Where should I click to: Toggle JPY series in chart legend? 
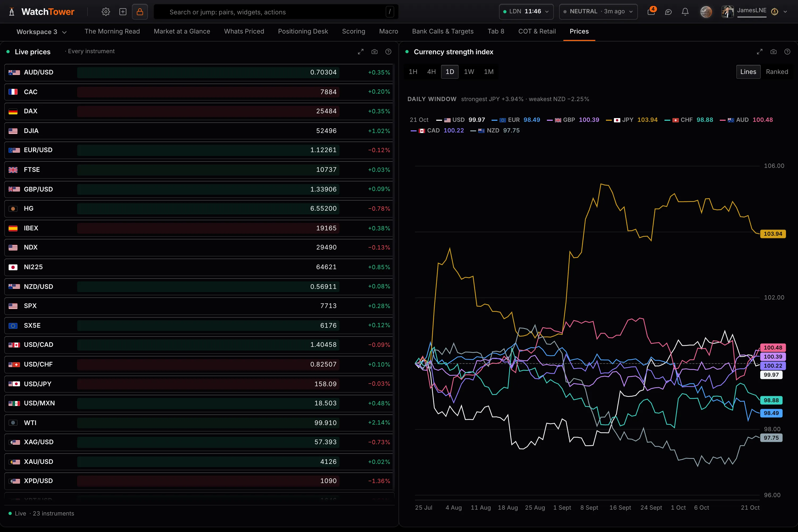[x=631, y=120]
